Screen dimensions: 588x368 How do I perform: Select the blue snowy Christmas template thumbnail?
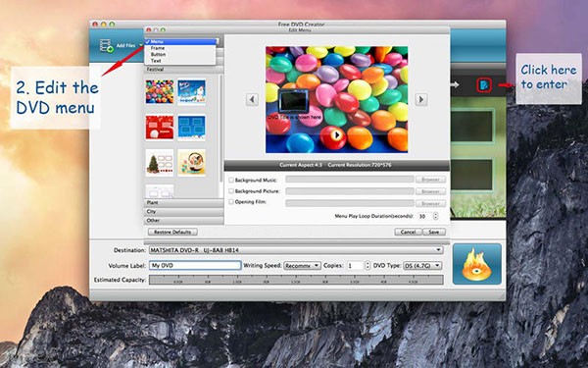point(192,91)
